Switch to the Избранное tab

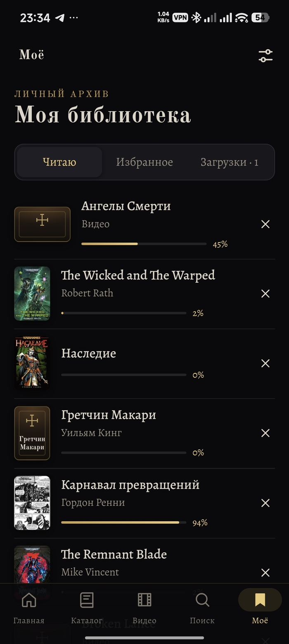point(144,162)
